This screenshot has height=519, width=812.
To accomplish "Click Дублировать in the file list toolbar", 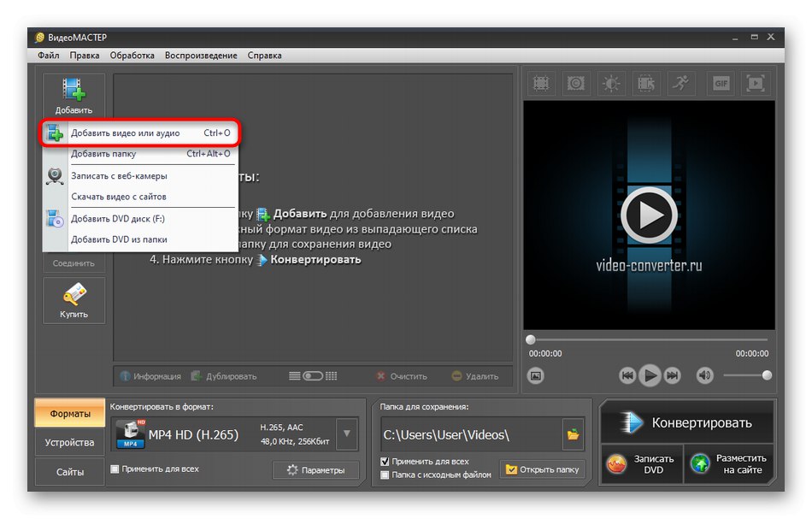I will (x=224, y=376).
